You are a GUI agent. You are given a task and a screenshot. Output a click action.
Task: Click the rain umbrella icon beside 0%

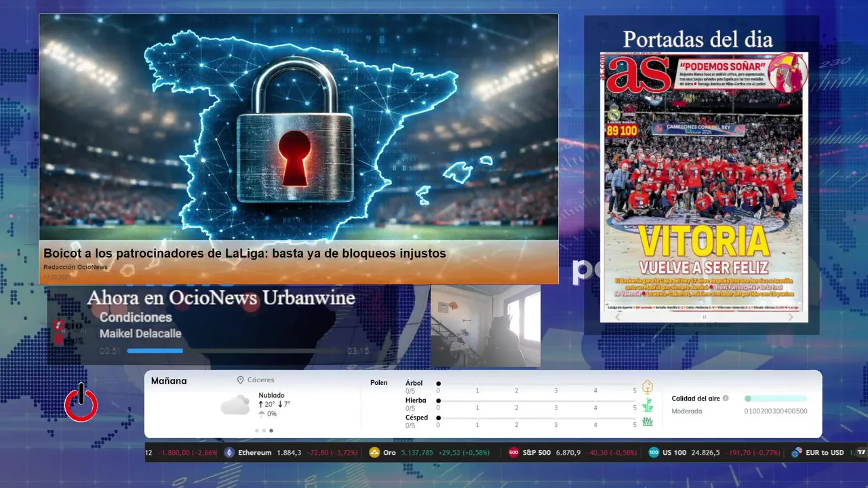pos(262,413)
